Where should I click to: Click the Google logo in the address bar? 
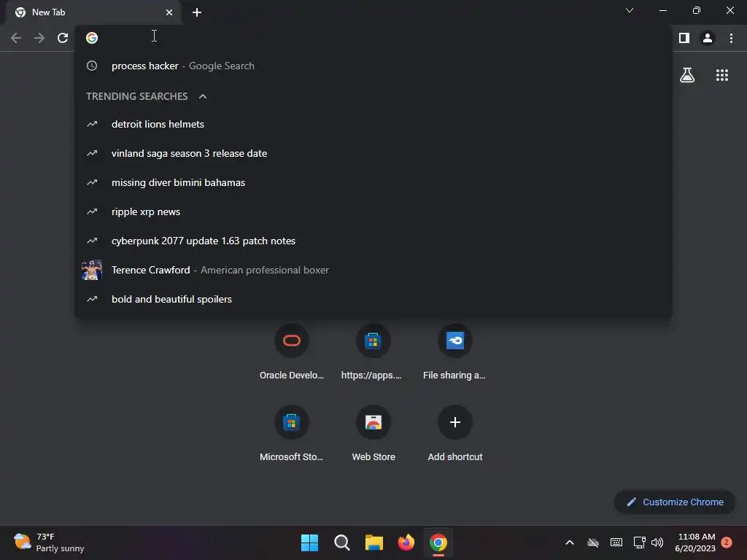pyautogui.click(x=92, y=38)
